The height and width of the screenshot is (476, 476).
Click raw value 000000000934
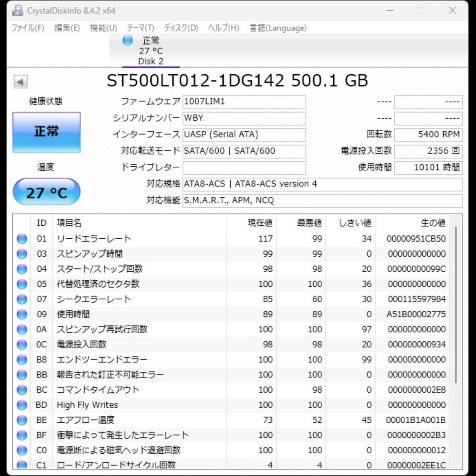(x=416, y=345)
